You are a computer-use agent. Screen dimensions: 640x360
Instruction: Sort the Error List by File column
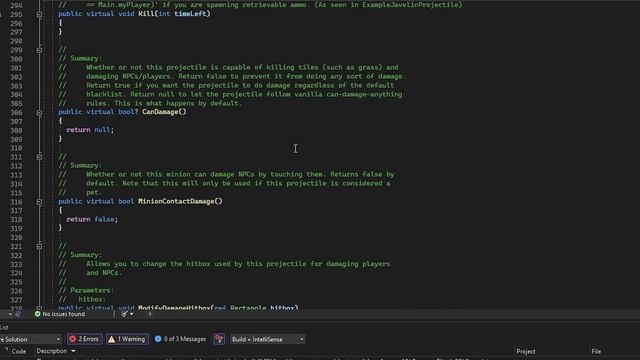(596, 351)
